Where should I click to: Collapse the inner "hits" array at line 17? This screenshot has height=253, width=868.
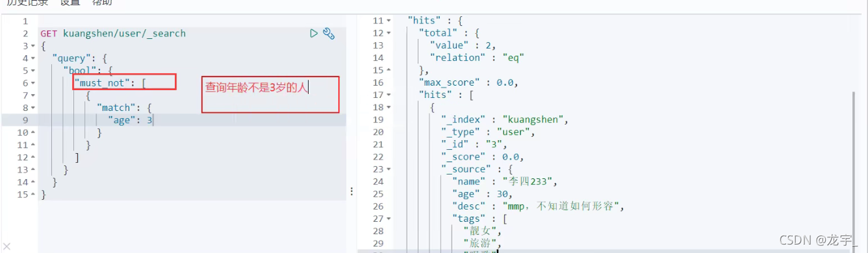point(389,95)
